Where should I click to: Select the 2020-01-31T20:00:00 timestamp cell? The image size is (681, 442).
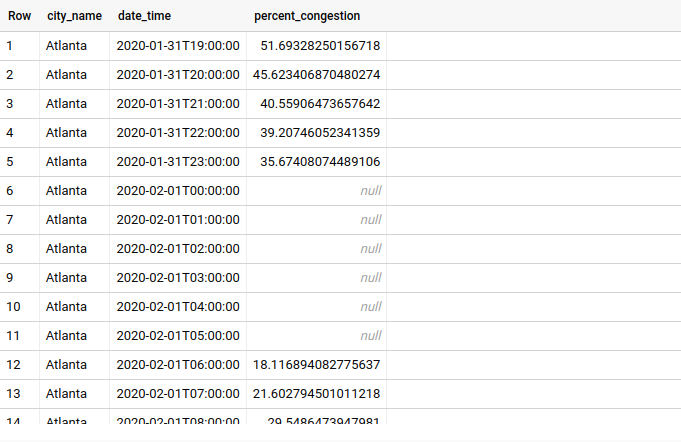(178, 75)
